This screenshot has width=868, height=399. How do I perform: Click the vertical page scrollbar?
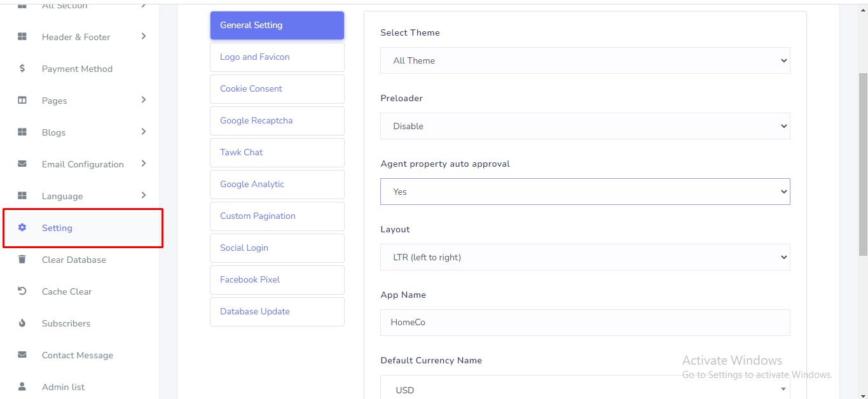point(863,165)
